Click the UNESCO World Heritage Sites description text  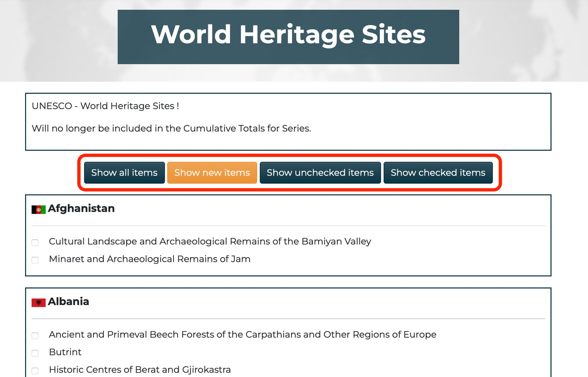click(105, 106)
